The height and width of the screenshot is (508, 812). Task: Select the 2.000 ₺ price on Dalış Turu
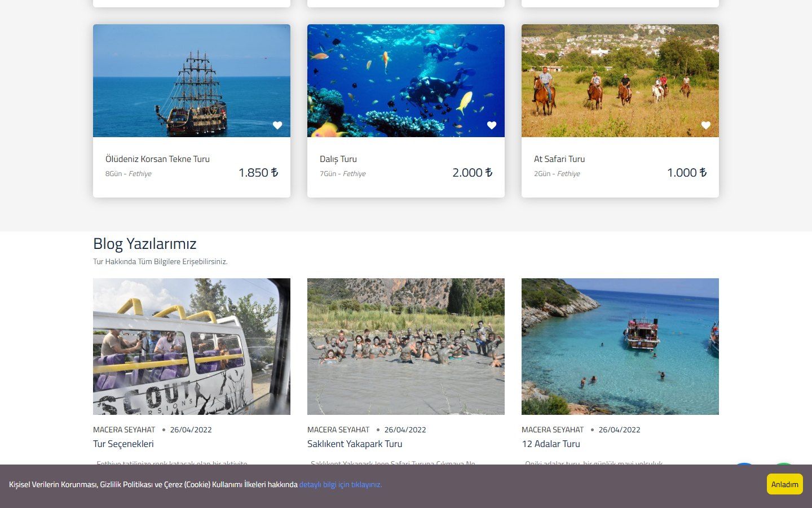point(473,173)
